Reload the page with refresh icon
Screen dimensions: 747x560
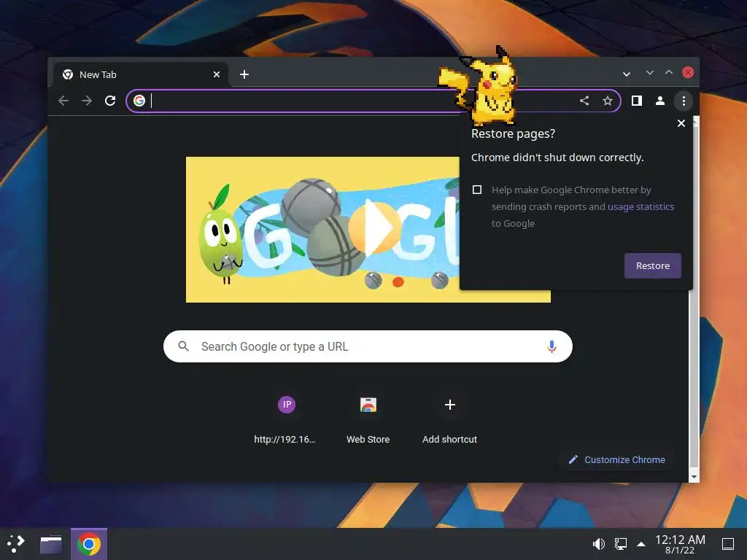point(110,101)
